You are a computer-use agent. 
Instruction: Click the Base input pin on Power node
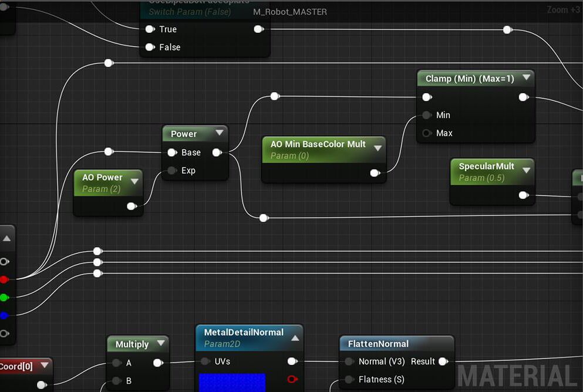(172, 153)
